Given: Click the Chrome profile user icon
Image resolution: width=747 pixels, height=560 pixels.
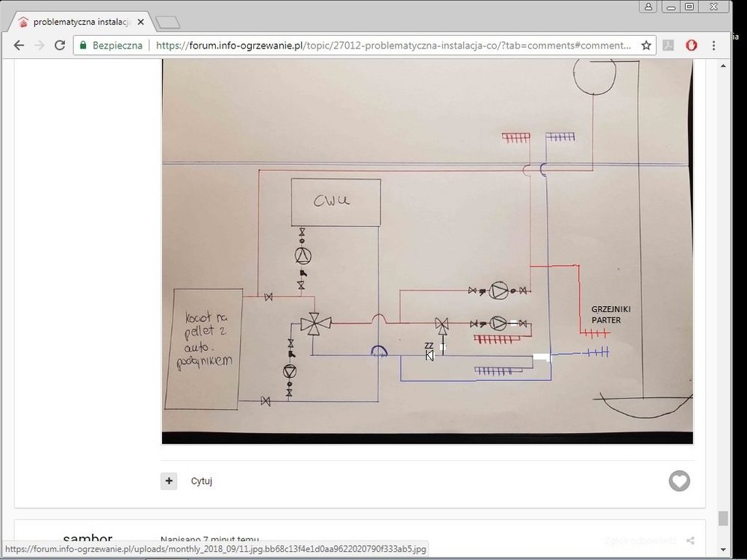Looking at the screenshot, I should (648, 7).
